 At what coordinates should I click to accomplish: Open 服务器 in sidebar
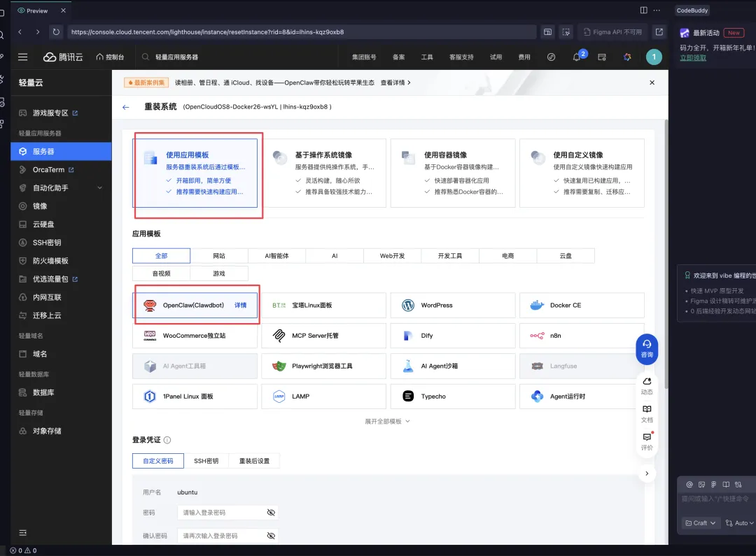[61, 151]
